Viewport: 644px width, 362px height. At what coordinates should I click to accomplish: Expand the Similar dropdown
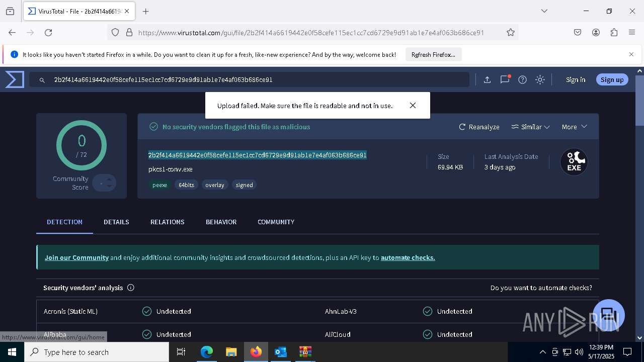(x=530, y=127)
